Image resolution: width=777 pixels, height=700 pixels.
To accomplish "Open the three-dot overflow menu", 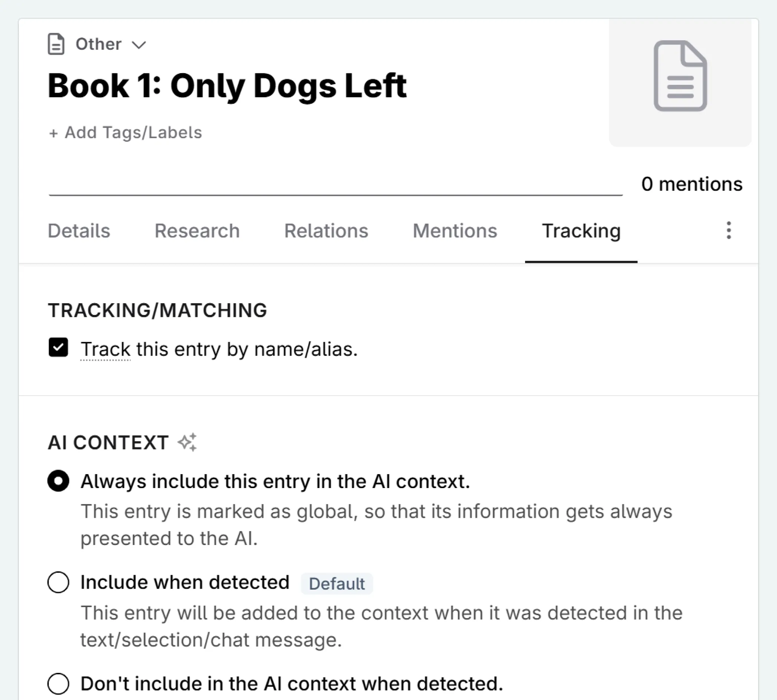I will [x=728, y=231].
